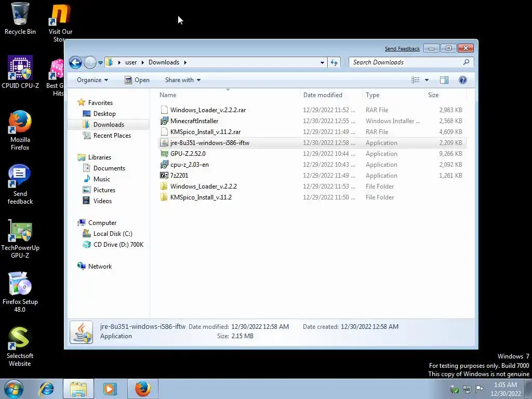Select Downloads in the navigation pane

click(109, 125)
